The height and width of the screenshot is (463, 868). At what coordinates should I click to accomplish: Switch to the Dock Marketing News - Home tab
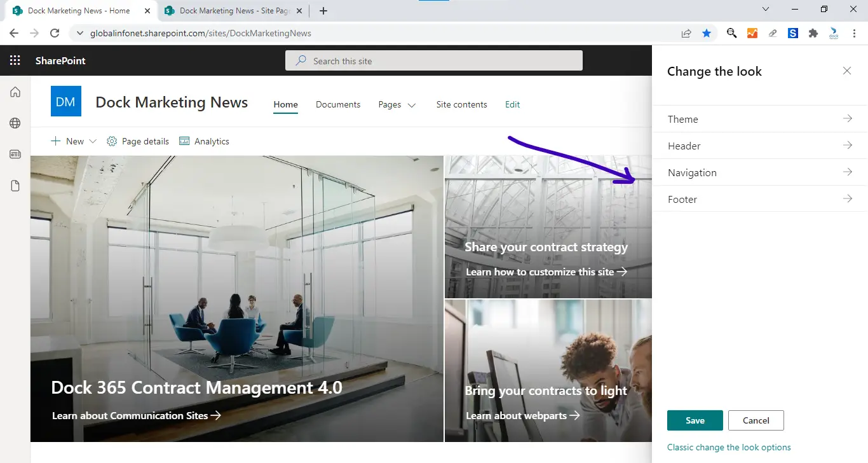pyautogui.click(x=79, y=11)
